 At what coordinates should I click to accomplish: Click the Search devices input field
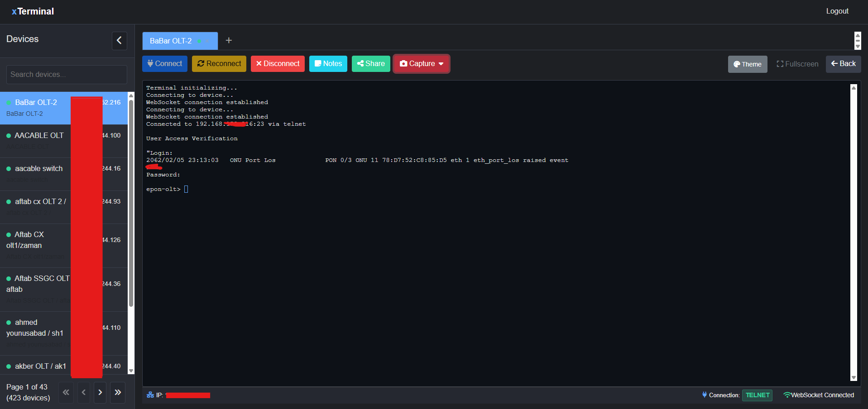(x=66, y=74)
